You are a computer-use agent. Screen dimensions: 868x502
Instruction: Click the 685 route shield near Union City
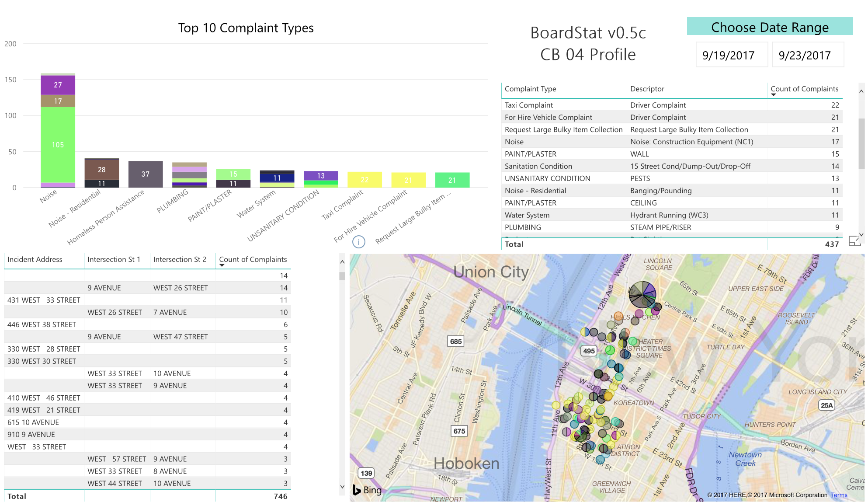click(x=455, y=342)
